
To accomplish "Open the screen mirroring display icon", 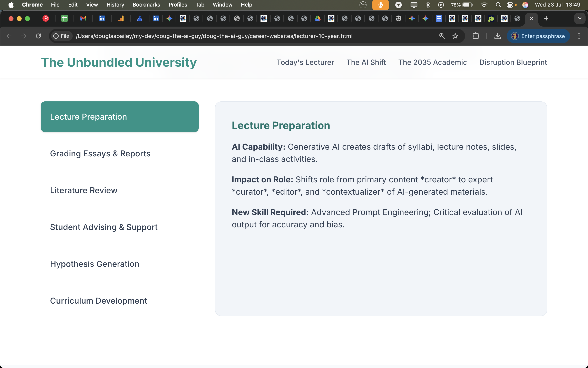I will 414,5.
